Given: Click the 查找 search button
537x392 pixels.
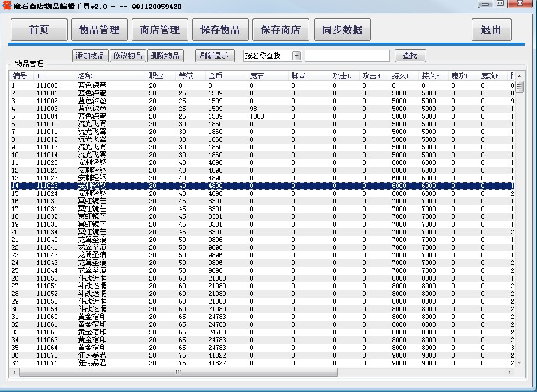Looking at the screenshot, I should tap(410, 56).
